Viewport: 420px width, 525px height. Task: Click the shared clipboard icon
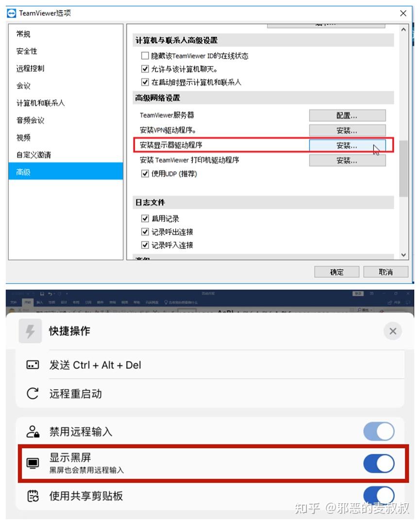click(33, 496)
